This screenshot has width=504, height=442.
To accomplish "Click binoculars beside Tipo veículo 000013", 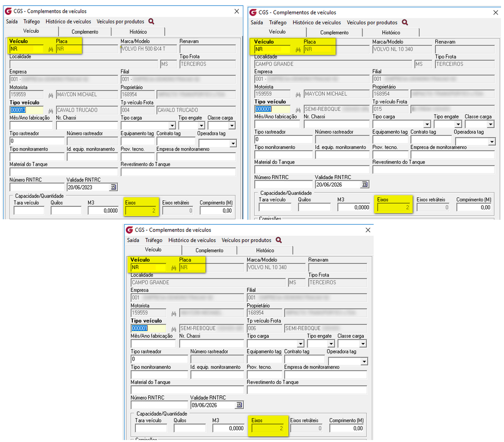I will pos(51,111).
